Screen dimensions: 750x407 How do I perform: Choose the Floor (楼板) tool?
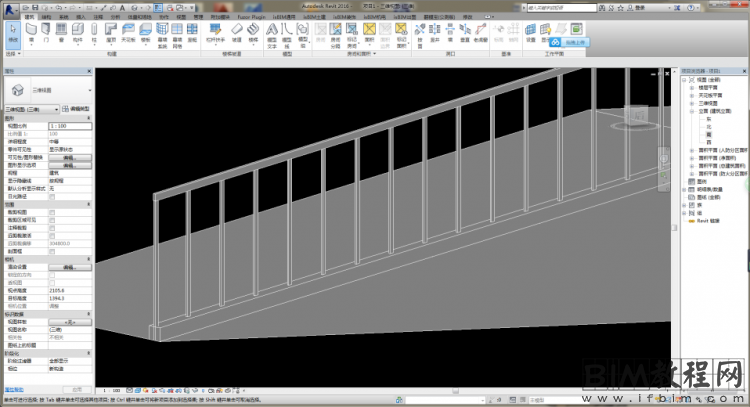145,33
